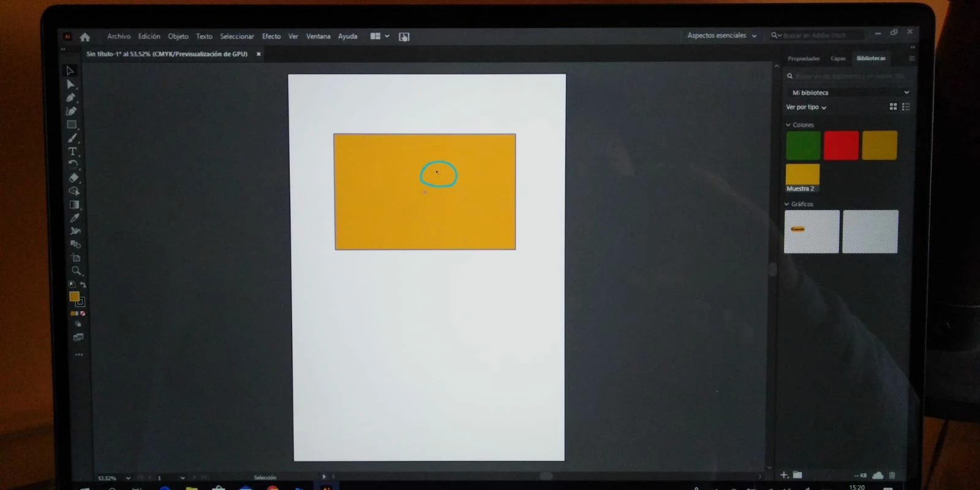Image resolution: width=980 pixels, height=490 pixels.
Task: Select the Eraser tool
Action: (73, 178)
